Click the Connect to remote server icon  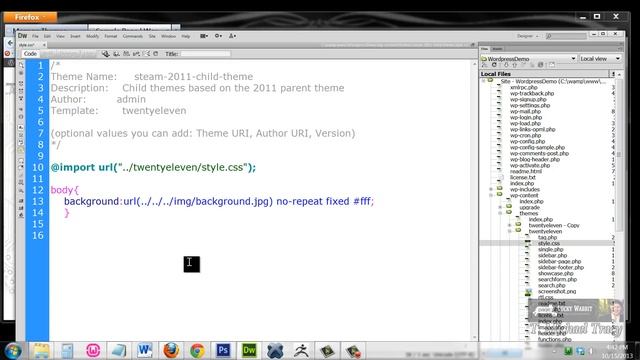click(485, 65)
